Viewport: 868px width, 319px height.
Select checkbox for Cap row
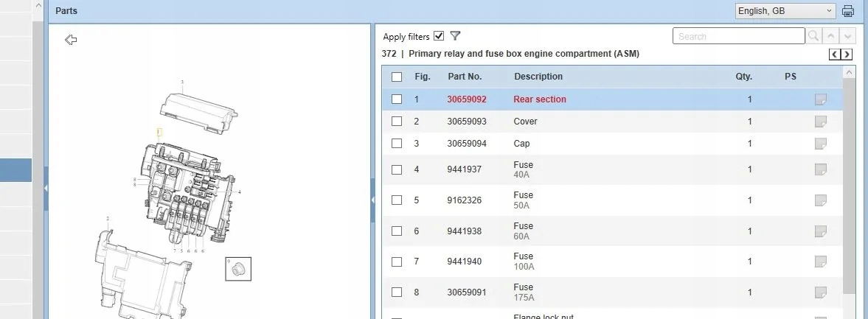click(x=397, y=144)
